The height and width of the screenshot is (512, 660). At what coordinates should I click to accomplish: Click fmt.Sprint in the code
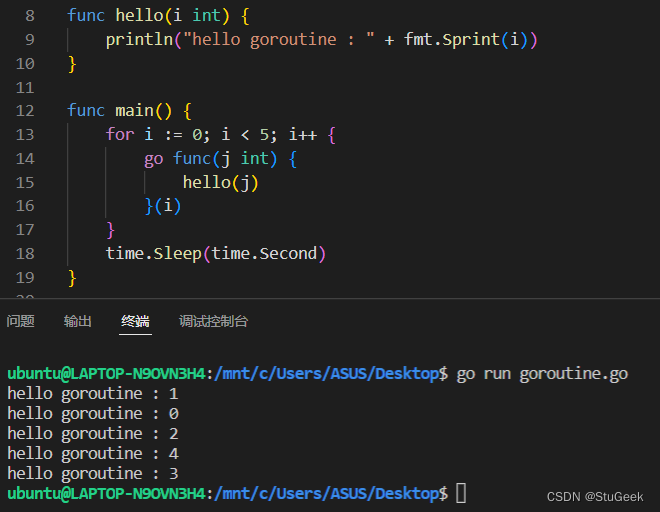coord(452,40)
